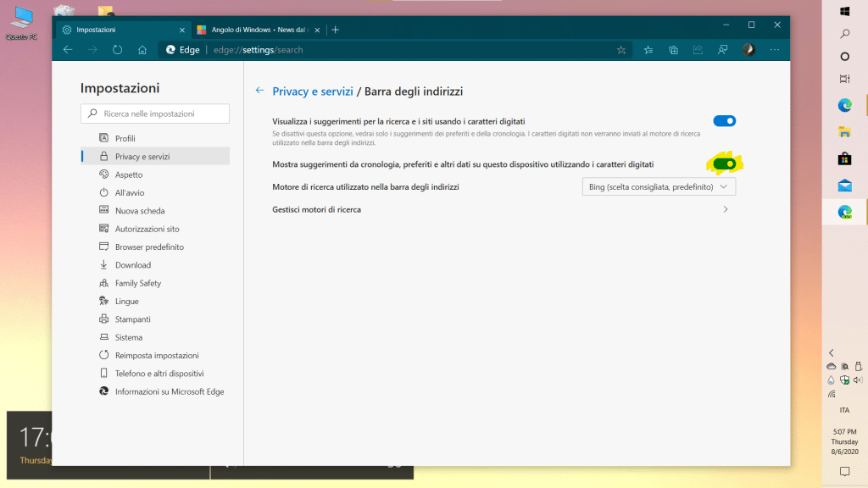The width and height of the screenshot is (868, 488).
Task: Add this page to favorites with star icon
Action: click(621, 50)
